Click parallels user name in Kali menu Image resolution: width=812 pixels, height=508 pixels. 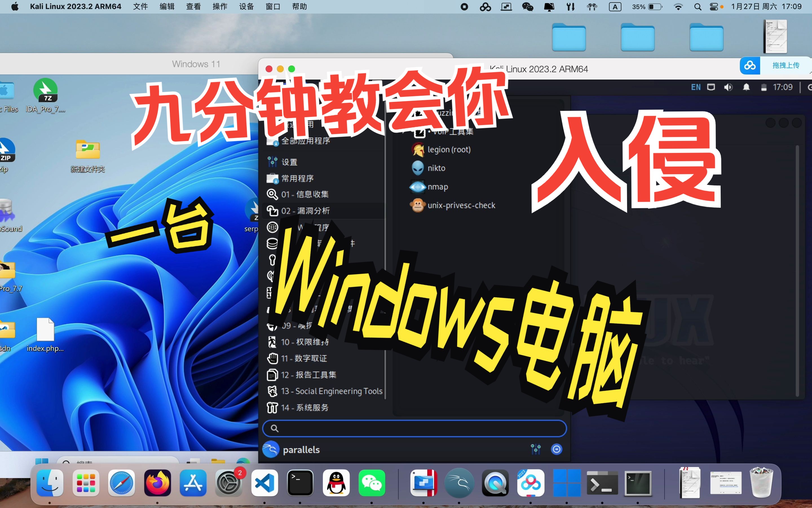(x=301, y=450)
